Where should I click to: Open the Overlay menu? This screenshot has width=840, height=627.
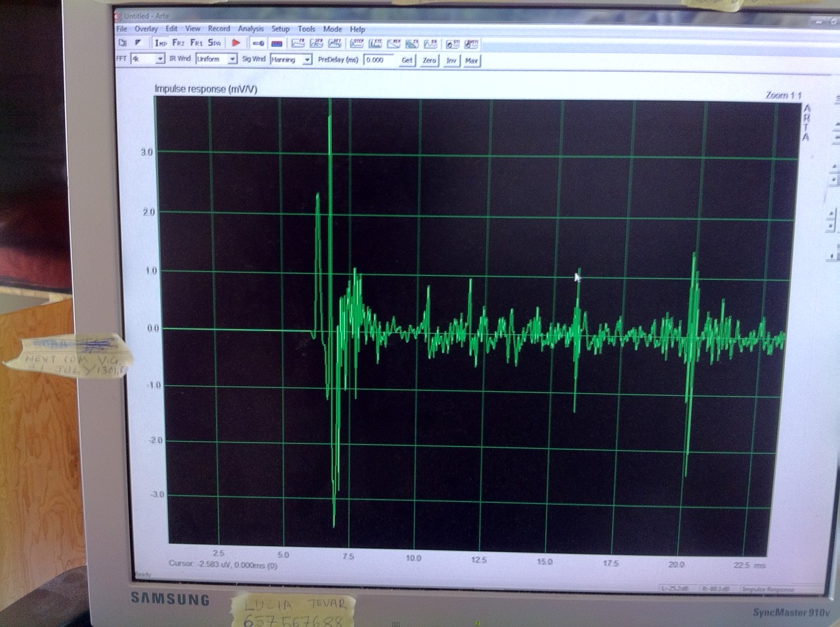[146, 28]
